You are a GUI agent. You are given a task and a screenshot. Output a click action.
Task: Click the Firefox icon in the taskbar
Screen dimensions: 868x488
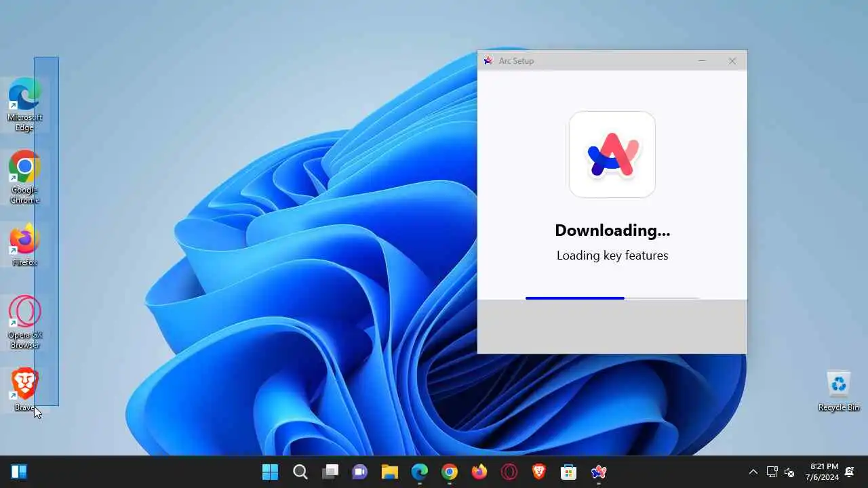point(479,472)
